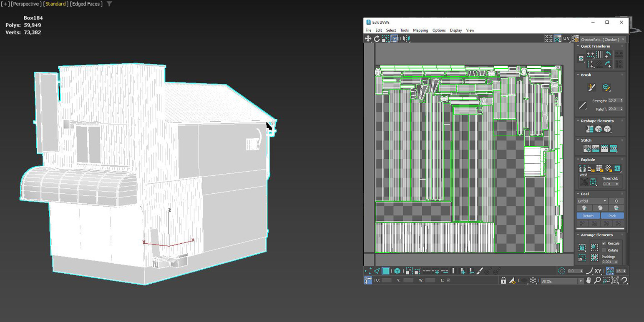
Task: Toggle the L lock checkbox near coordinate fields
Action: [x=448, y=280]
